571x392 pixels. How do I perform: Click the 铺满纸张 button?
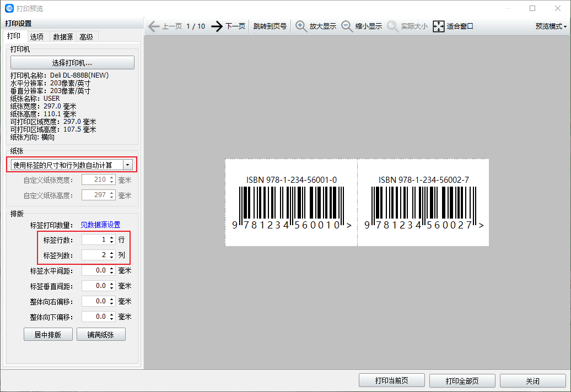101,335
